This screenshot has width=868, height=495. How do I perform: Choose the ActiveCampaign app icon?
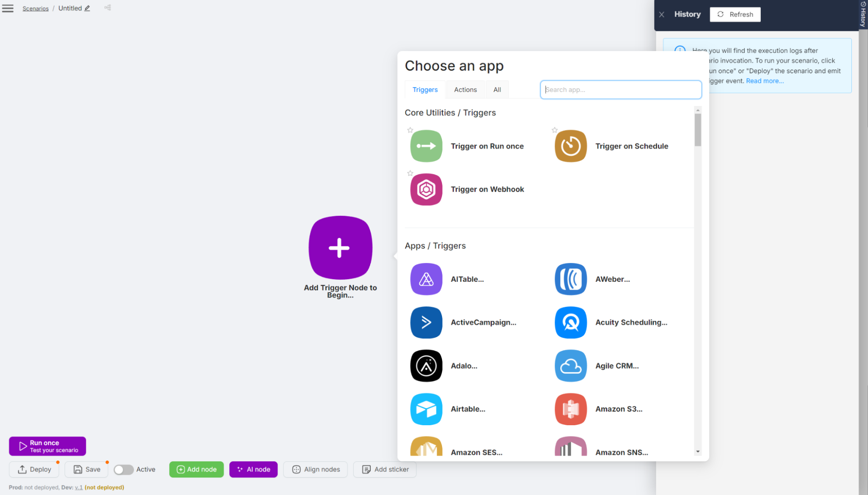tap(426, 322)
